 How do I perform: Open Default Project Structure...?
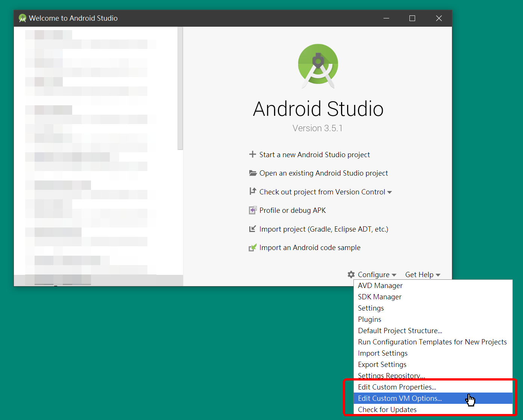[433, 331]
